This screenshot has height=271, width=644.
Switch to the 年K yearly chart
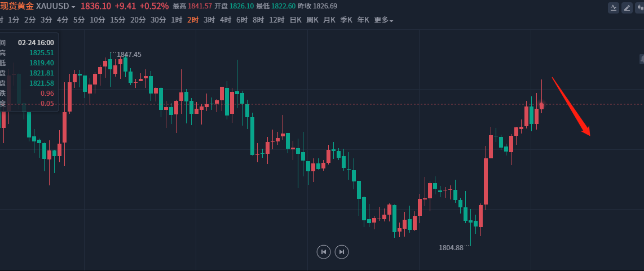coord(363,20)
